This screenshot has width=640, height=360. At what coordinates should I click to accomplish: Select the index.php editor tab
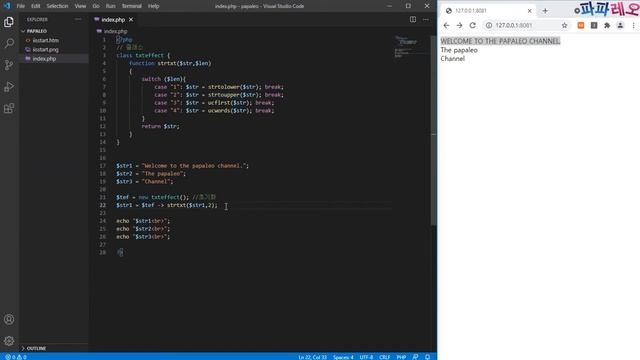click(113, 20)
